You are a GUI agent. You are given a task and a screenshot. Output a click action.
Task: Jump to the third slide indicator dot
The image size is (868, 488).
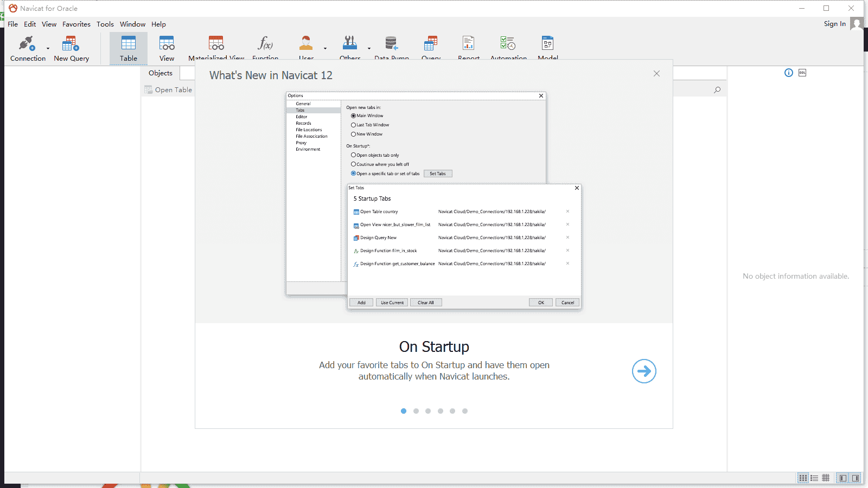tap(428, 411)
